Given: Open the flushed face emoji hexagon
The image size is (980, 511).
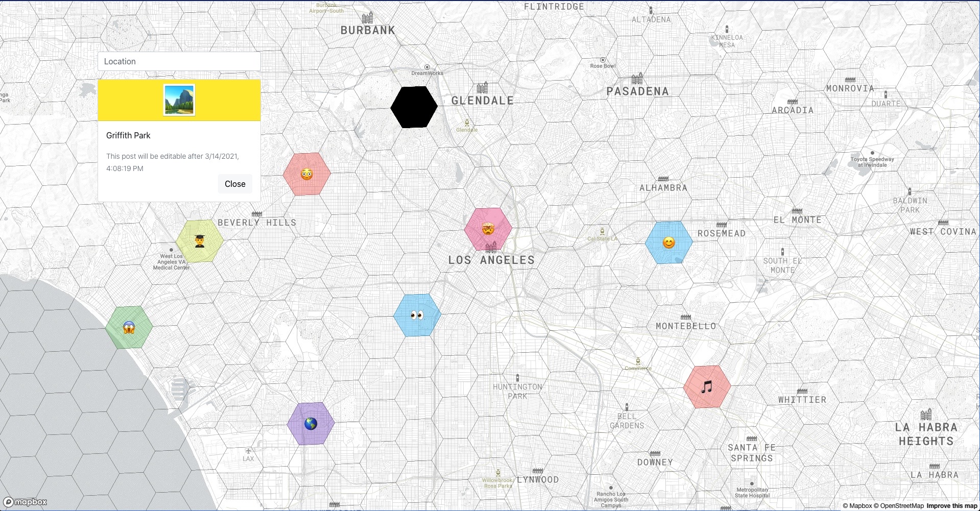Looking at the screenshot, I should coord(307,174).
